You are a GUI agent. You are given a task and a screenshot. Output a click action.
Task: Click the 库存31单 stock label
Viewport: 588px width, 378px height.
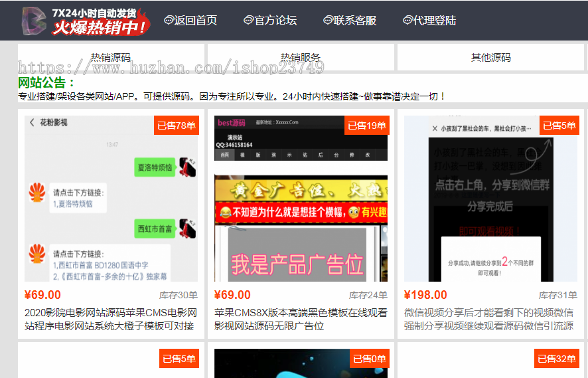coord(558,296)
